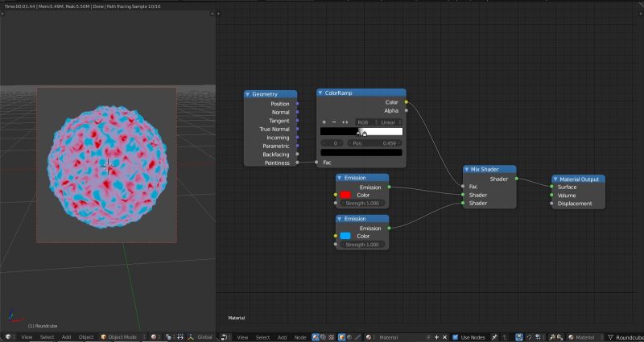
Task: Copy selected nodes to clipboard icon
Action: (552, 337)
